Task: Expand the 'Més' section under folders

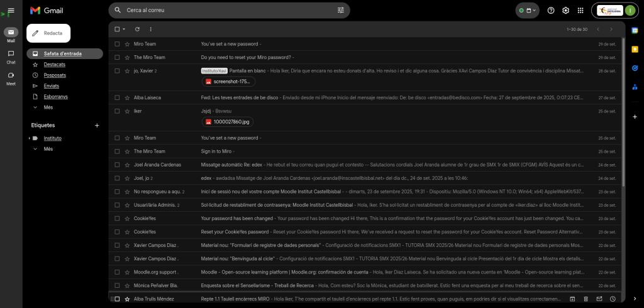Action: (48, 107)
